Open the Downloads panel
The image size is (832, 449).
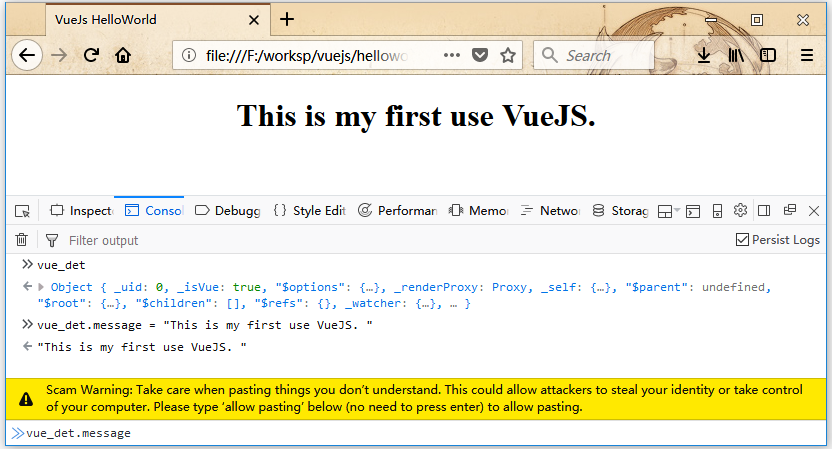point(704,56)
